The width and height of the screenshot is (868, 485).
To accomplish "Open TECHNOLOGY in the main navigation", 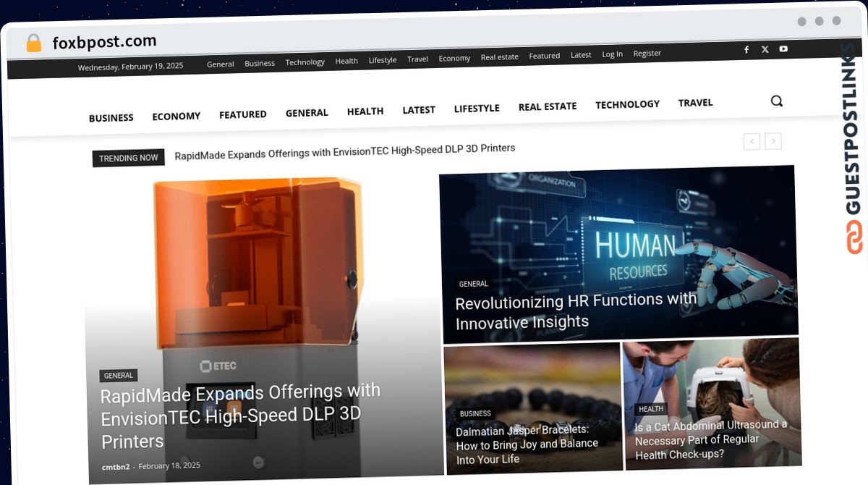I will pyautogui.click(x=628, y=104).
